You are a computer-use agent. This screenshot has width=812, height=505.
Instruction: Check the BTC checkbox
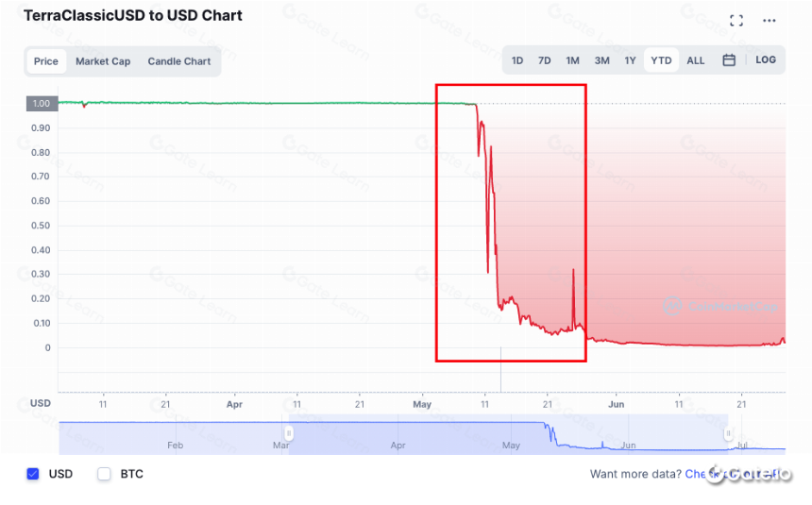point(104,474)
